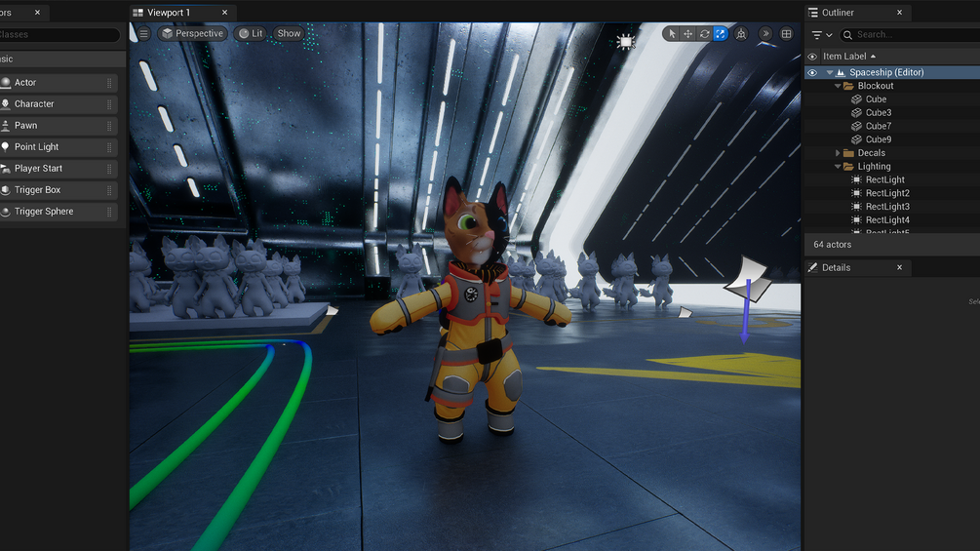Select the Character entry in Place Actors
980x551 pixels.
59,104
